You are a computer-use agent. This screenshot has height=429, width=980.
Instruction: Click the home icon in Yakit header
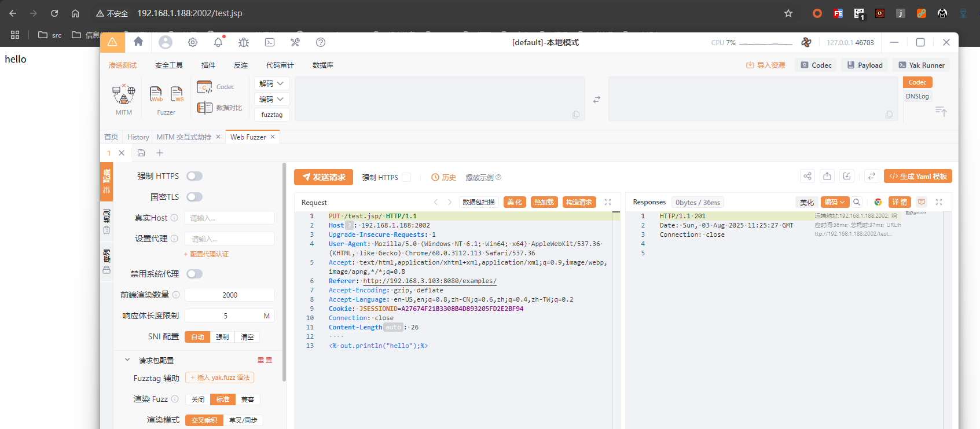(x=138, y=42)
